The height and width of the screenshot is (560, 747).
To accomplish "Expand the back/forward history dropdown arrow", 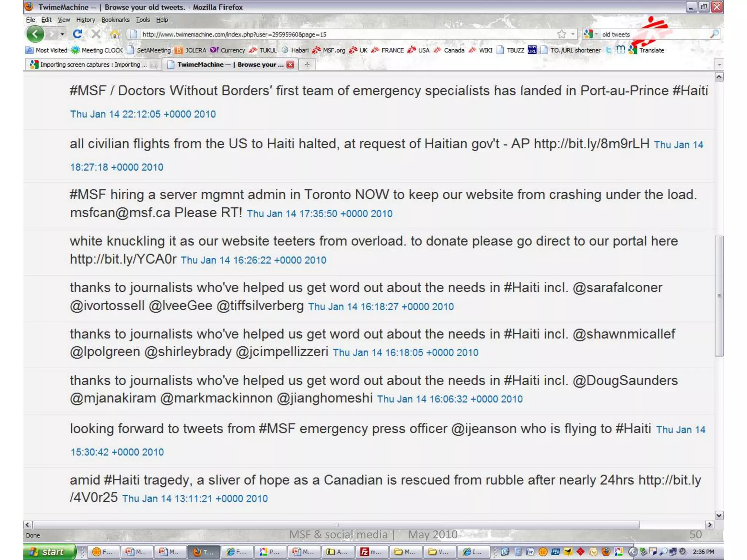I will [62, 34].
